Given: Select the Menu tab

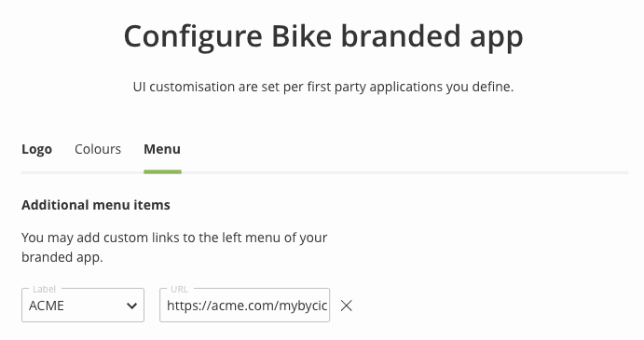Looking at the screenshot, I should pos(162,149).
